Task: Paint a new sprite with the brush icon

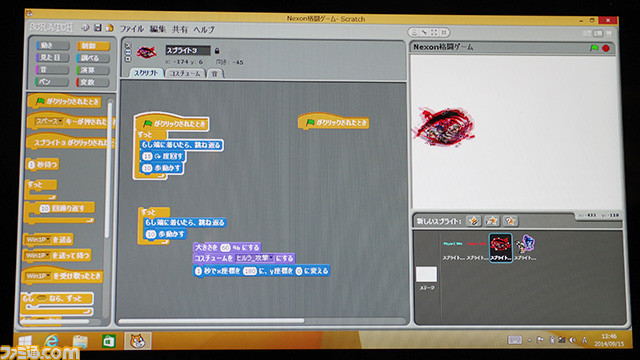Action: click(x=474, y=221)
